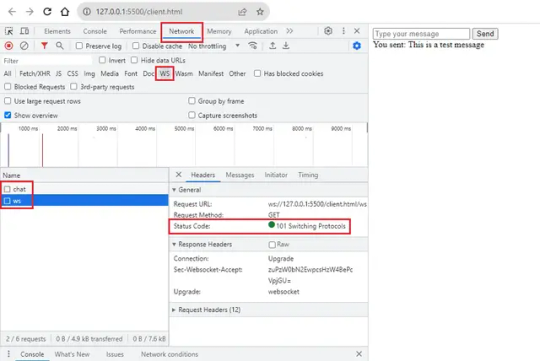This screenshot has height=361, width=540.
Task: Go forward in browser history
Action: pyautogui.click(x=30, y=12)
